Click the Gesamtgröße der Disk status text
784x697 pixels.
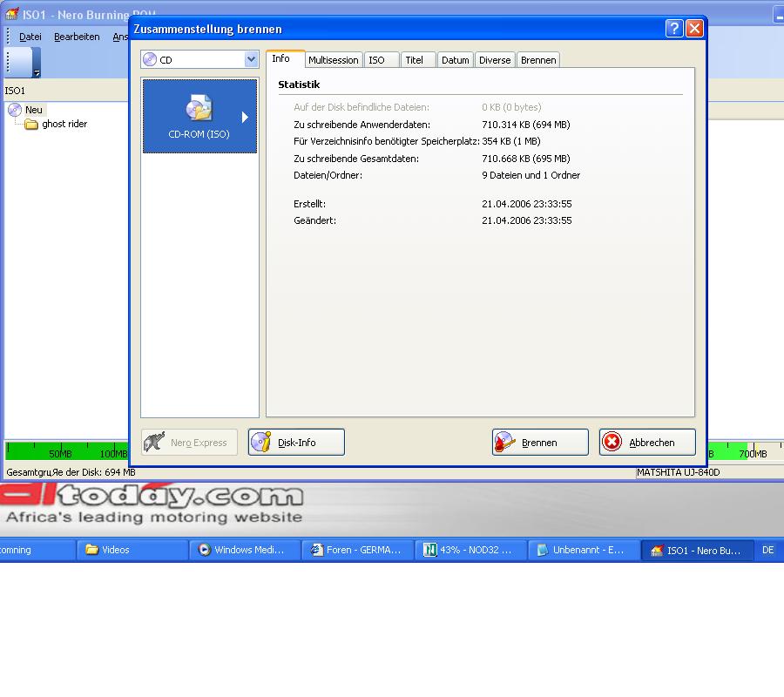tap(71, 472)
